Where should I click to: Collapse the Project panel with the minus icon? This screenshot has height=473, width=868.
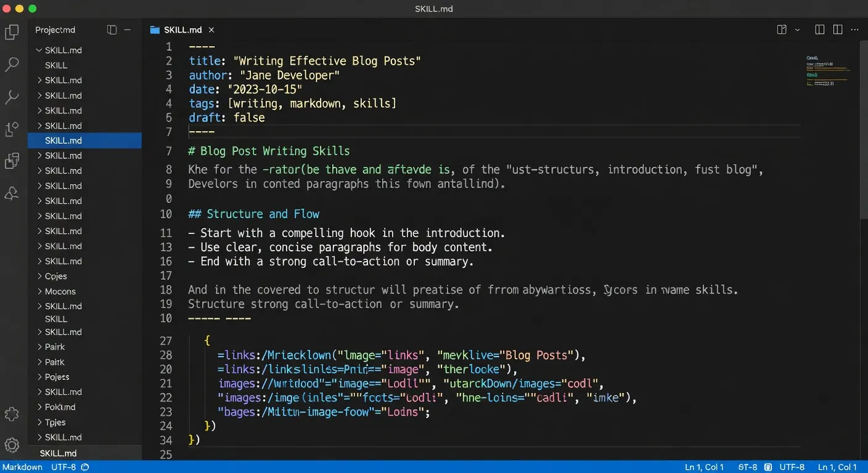127,29
